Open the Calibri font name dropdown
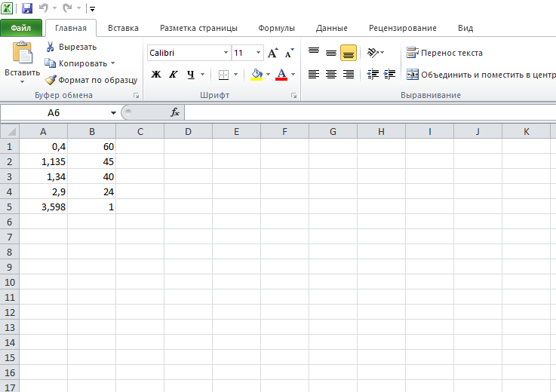The width and height of the screenshot is (556, 392). click(x=226, y=54)
